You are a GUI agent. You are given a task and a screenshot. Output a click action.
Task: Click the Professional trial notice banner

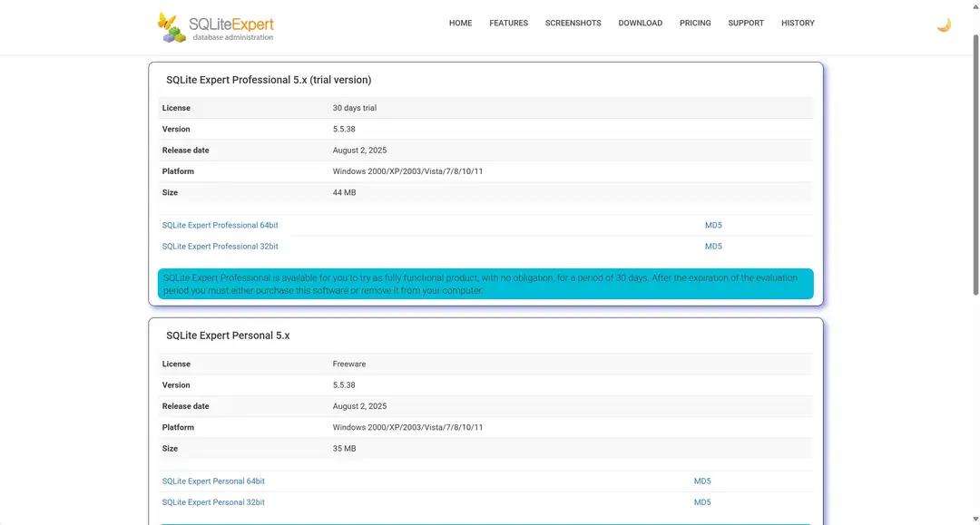point(485,284)
